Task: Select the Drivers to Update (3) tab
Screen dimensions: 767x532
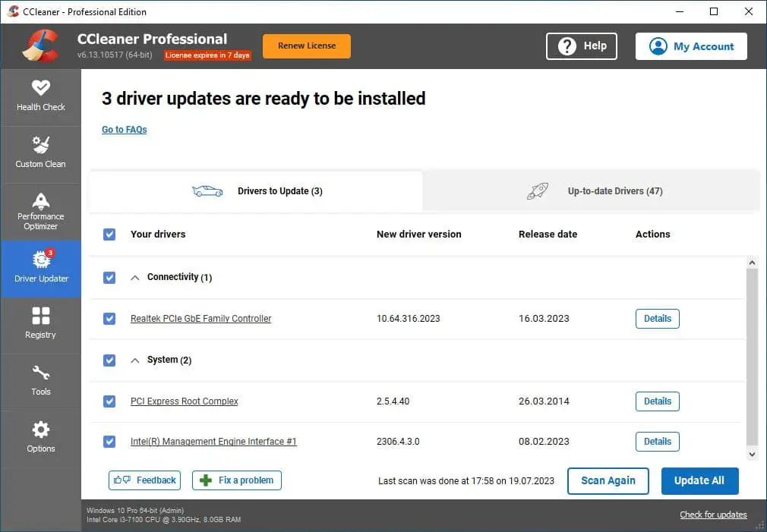Action: click(x=257, y=191)
